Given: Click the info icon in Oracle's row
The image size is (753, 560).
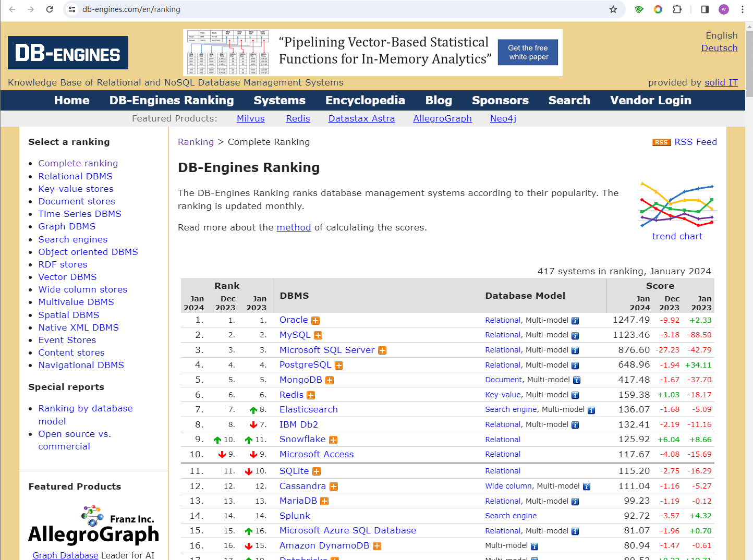Looking at the screenshot, I should click(x=575, y=321).
